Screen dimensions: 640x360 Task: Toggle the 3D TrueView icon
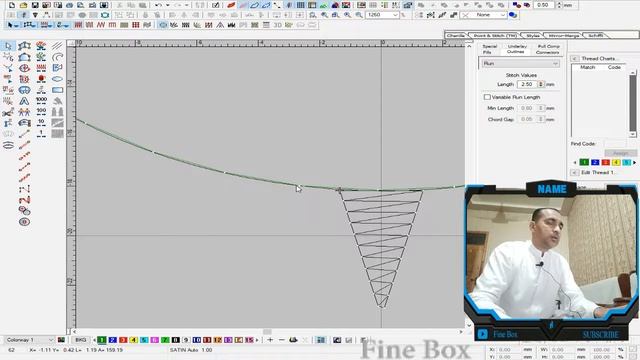point(278,25)
